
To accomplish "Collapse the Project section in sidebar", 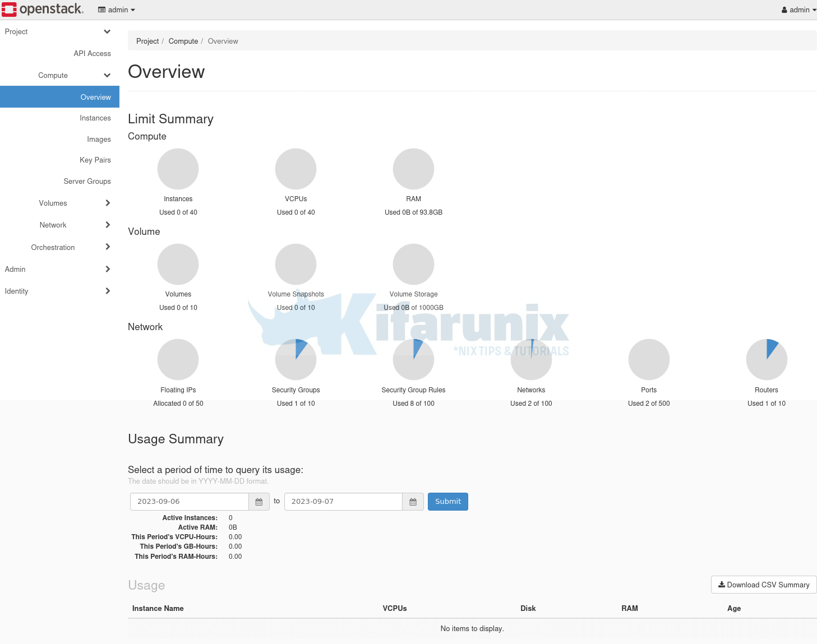I will point(107,31).
